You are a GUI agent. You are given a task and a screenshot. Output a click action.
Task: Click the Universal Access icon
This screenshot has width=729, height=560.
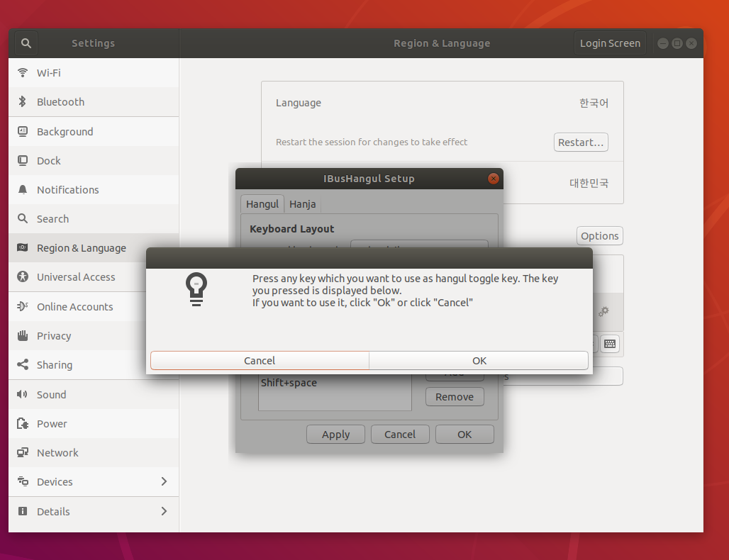[22, 277]
